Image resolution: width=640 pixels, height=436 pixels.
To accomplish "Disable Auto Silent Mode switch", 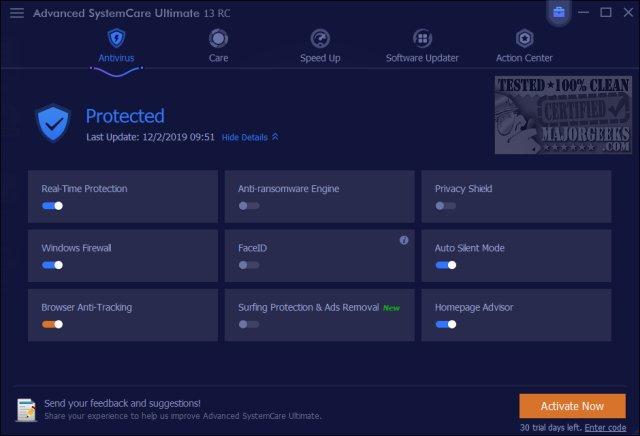I will 446,265.
